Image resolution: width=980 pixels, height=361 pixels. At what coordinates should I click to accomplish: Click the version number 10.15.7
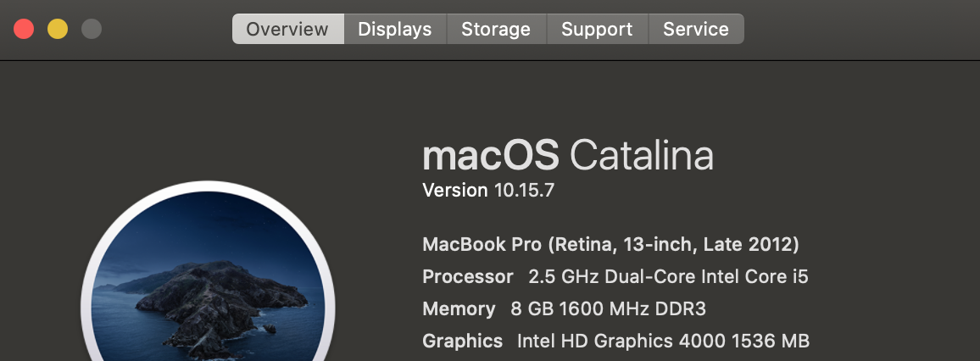(524, 191)
